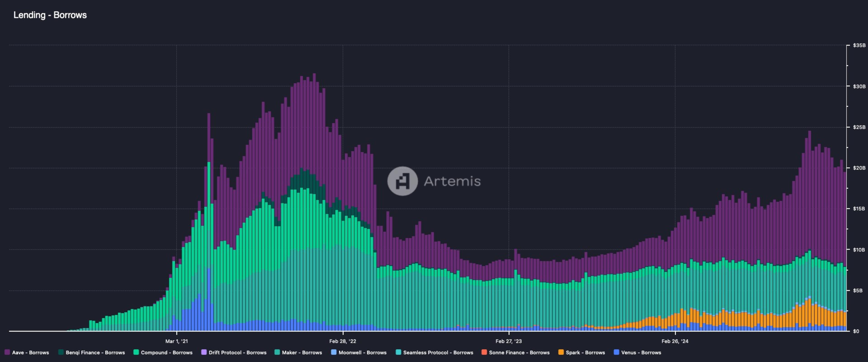Toggle Maker - Borrows legend label
The height and width of the screenshot is (362, 868).
302,352
